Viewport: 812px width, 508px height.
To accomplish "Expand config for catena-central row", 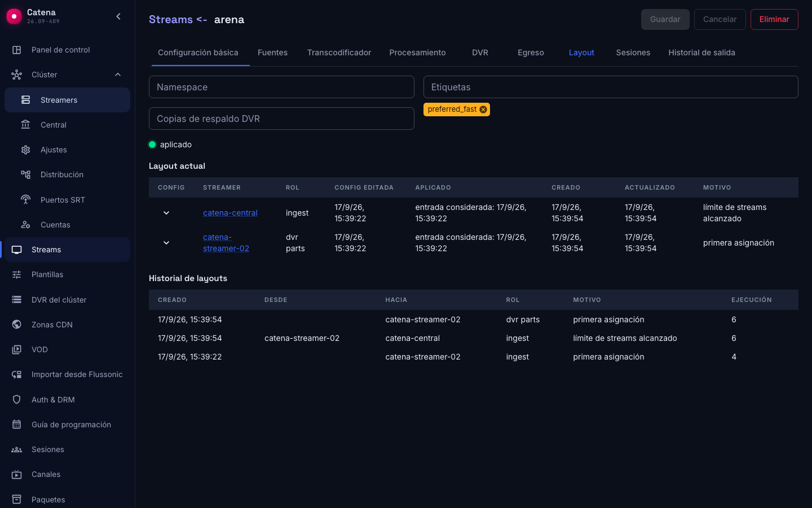I will 166,213.
